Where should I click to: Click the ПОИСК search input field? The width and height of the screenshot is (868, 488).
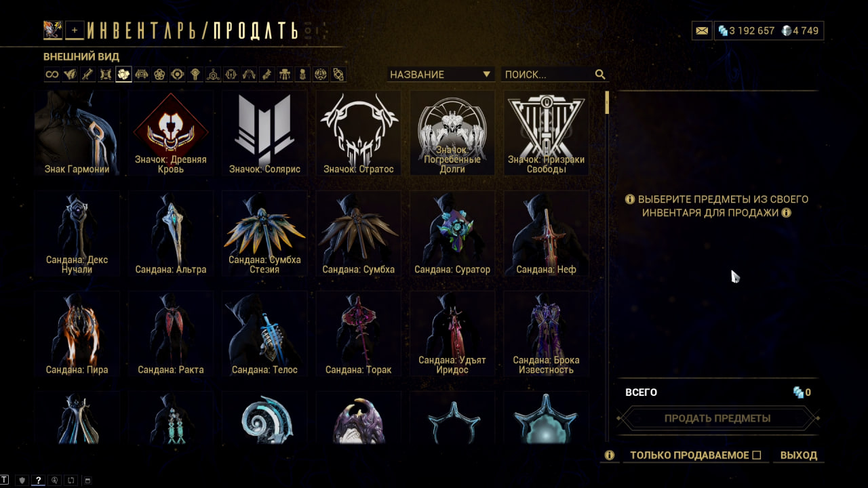tap(548, 75)
